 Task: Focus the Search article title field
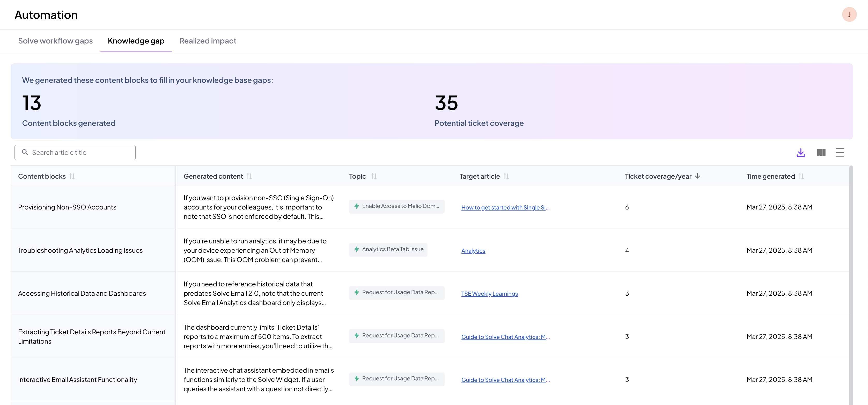(75, 153)
